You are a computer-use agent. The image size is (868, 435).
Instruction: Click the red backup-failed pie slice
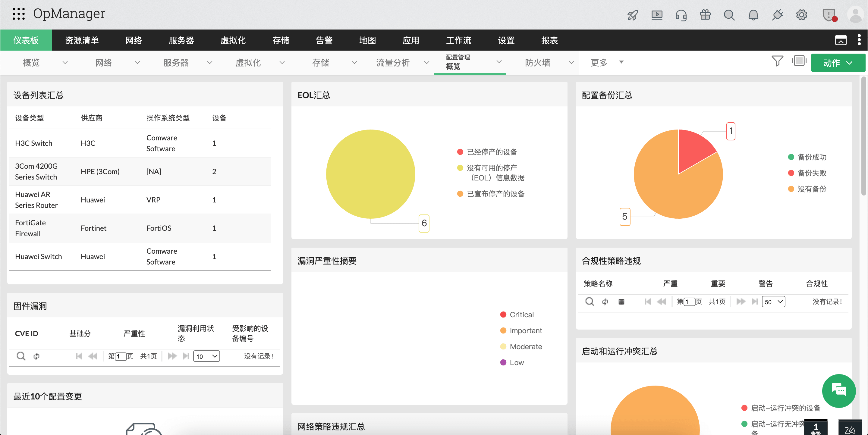point(694,150)
